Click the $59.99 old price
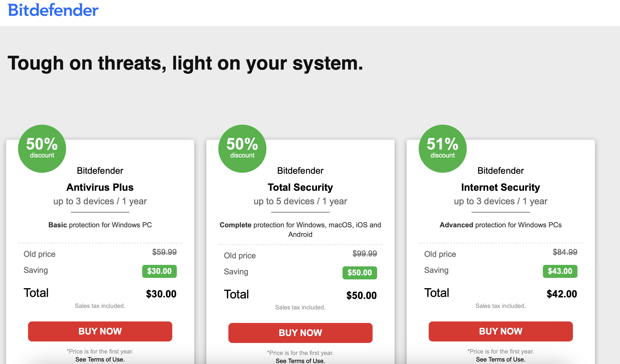The image size is (620, 364). point(165,252)
